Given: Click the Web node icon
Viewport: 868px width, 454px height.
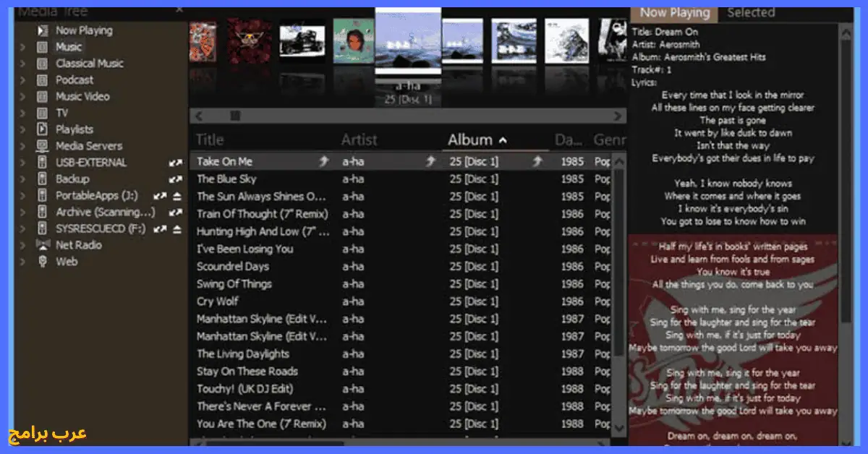Looking at the screenshot, I should [x=43, y=262].
